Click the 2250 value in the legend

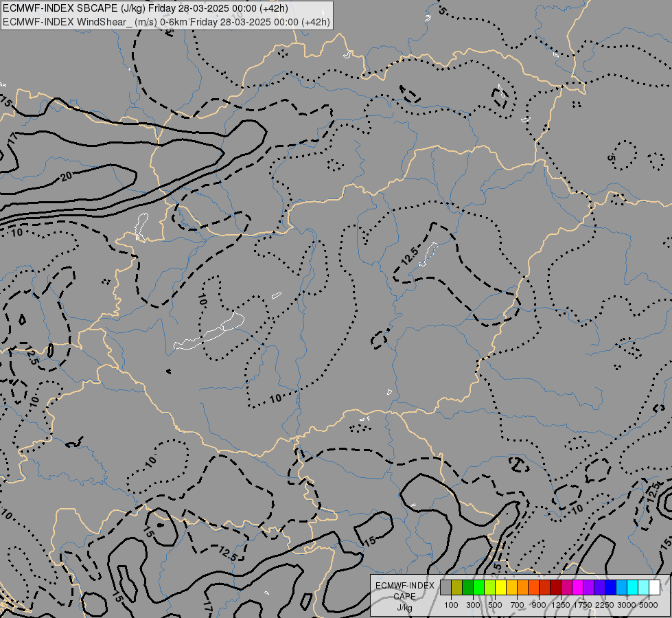point(605,605)
